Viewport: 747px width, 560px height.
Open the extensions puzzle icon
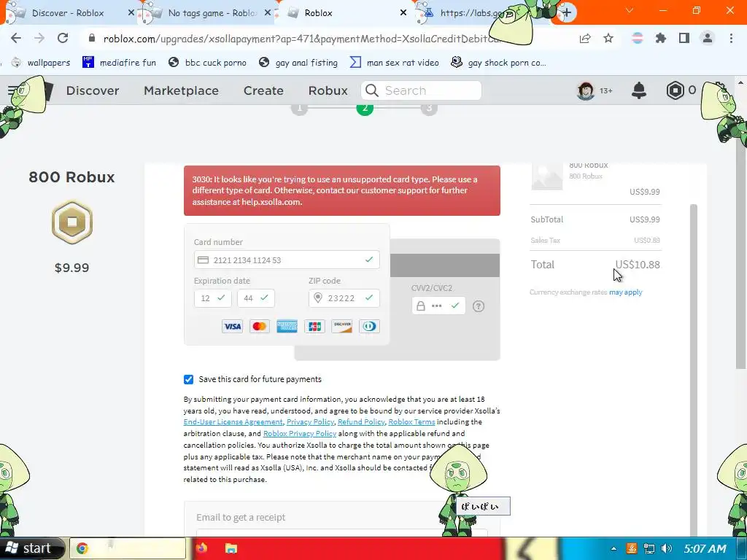[661, 38]
